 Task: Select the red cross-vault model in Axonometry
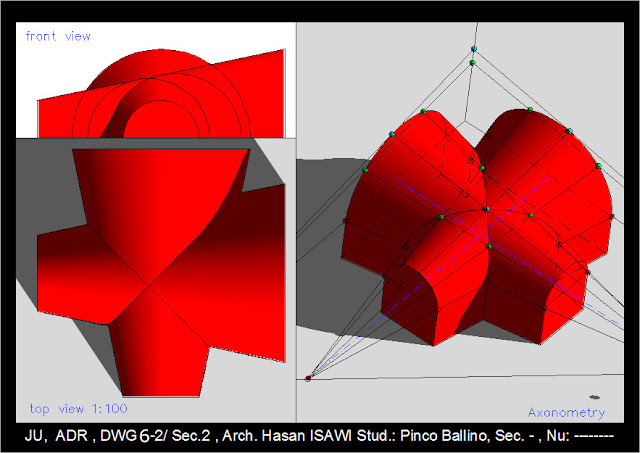[477, 227]
